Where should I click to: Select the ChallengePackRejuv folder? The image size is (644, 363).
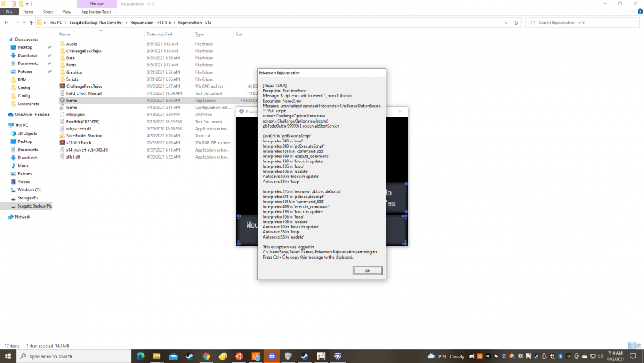pos(84,51)
